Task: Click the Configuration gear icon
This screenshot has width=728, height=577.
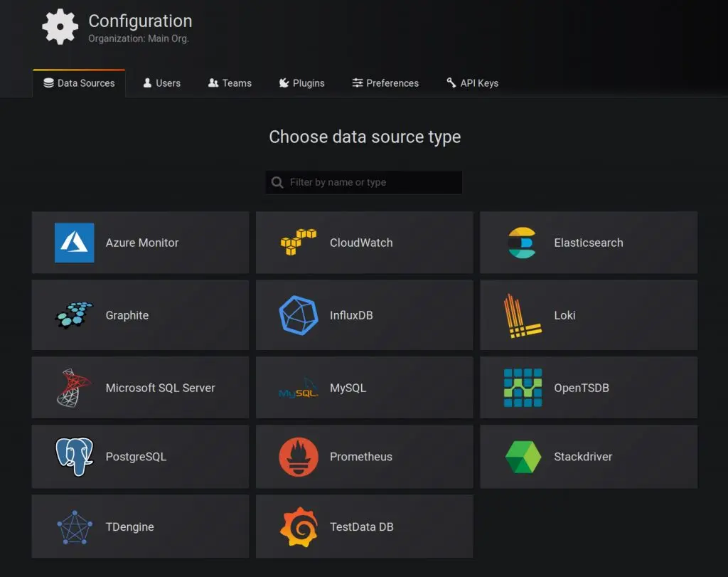Action: pyautogui.click(x=60, y=28)
